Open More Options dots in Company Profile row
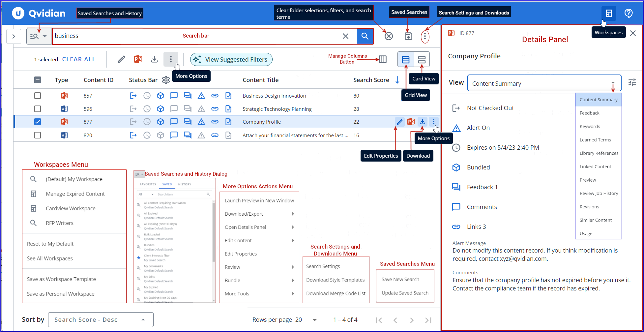 click(x=433, y=122)
